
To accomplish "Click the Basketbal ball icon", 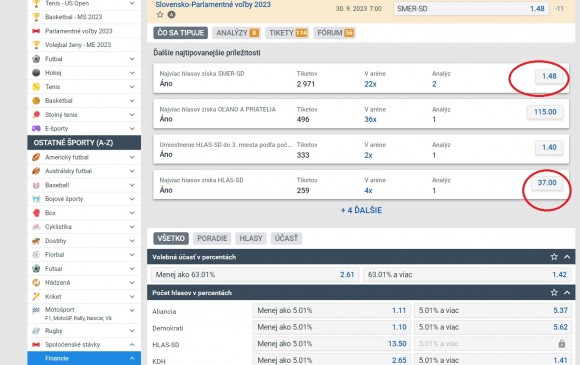I will click(x=36, y=101).
